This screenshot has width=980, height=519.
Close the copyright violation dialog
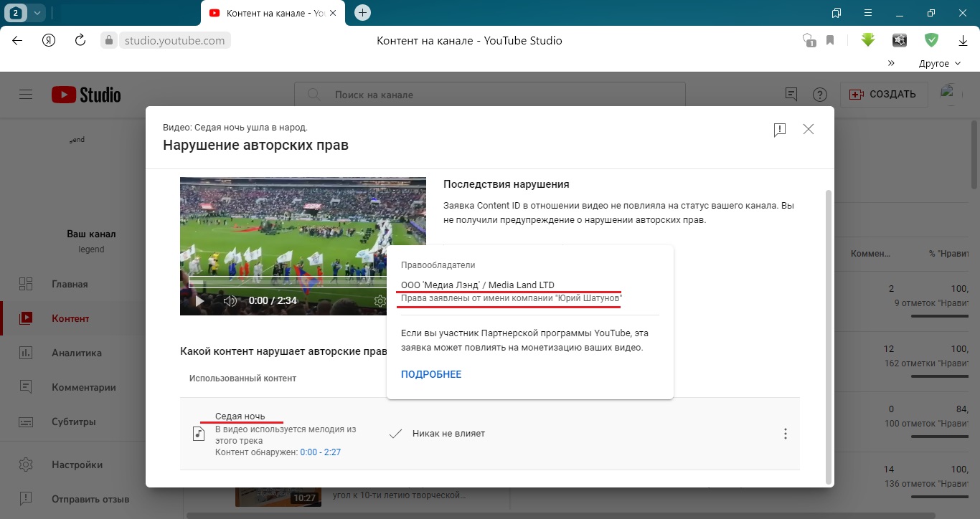(x=809, y=129)
